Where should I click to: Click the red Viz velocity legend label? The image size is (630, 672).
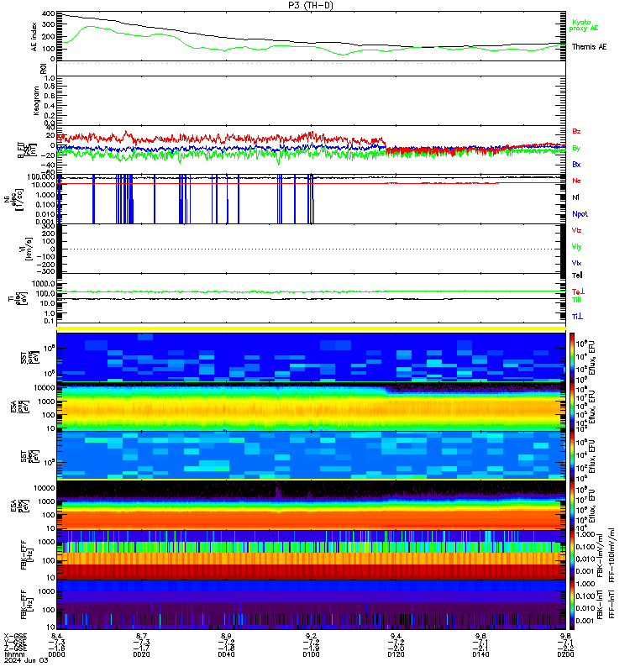point(576,230)
